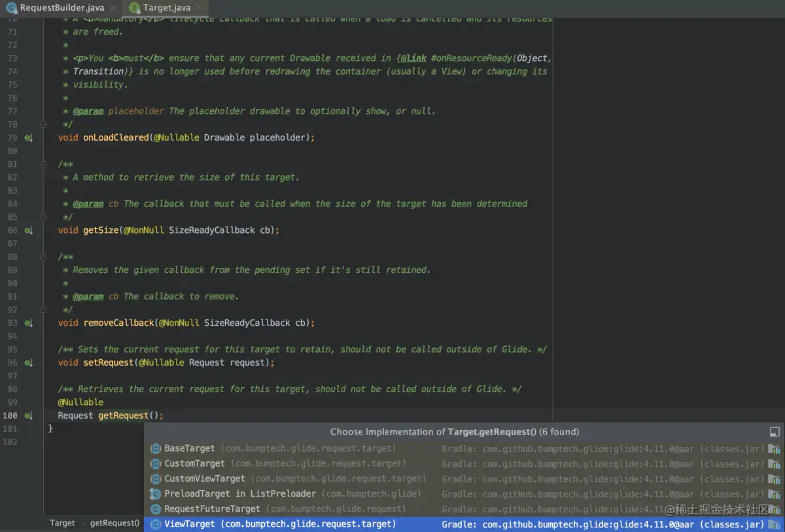Click library icon on BaseTarget row
785x532 pixels.
pyautogui.click(x=775, y=449)
